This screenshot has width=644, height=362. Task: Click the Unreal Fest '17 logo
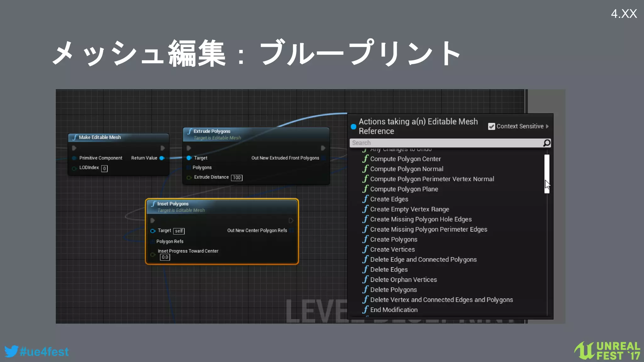click(x=608, y=350)
